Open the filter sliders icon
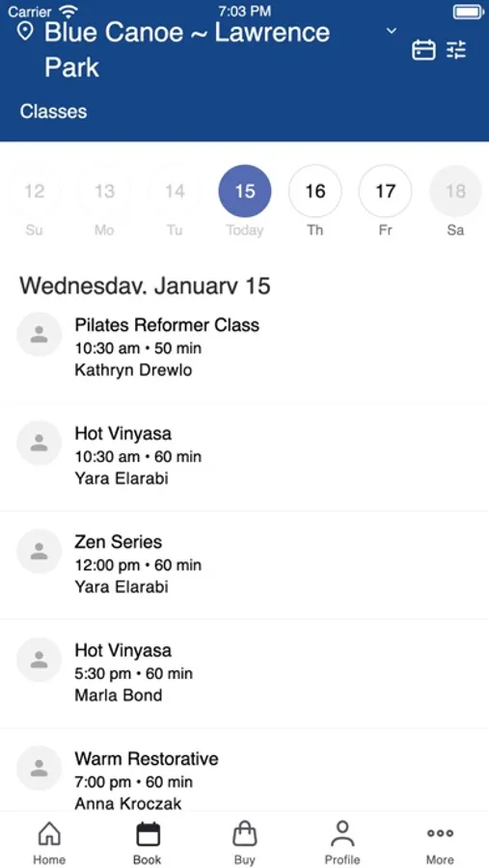The width and height of the screenshot is (489, 868). pyautogui.click(x=456, y=50)
